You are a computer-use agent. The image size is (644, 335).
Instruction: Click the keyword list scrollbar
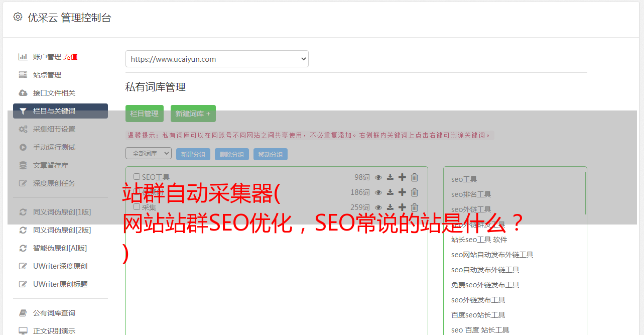coord(585,193)
